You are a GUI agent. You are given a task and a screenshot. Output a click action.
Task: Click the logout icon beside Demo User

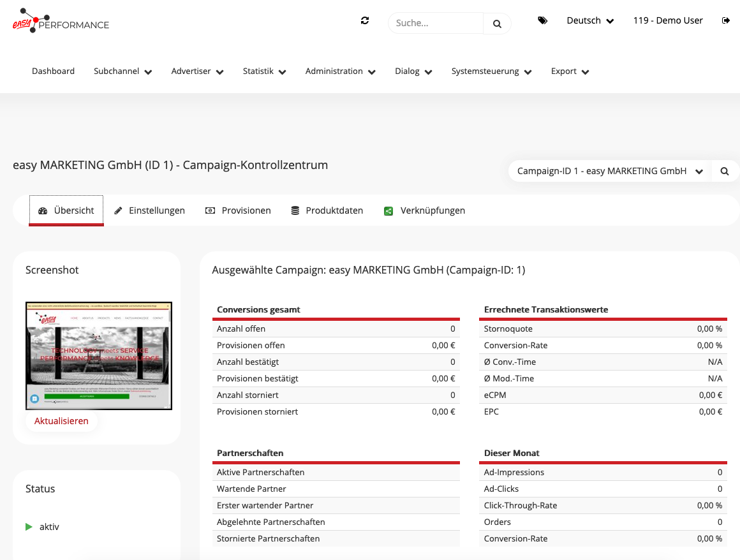pyautogui.click(x=726, y=20)
